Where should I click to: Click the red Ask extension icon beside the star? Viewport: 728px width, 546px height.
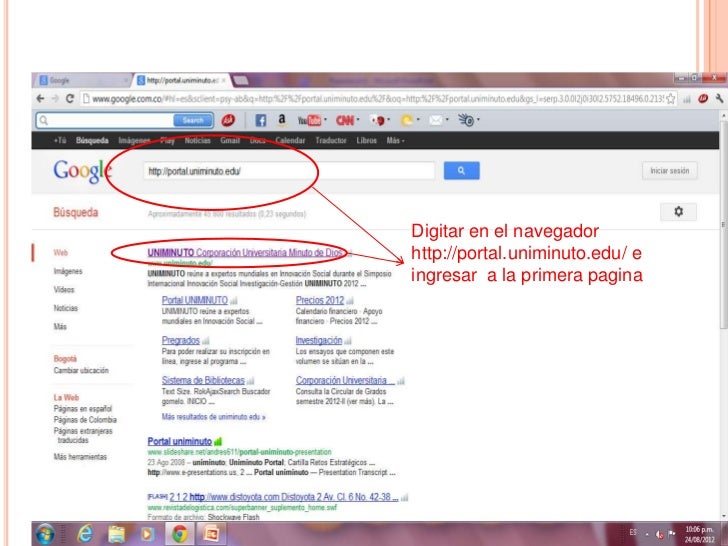tap(703, 98)
